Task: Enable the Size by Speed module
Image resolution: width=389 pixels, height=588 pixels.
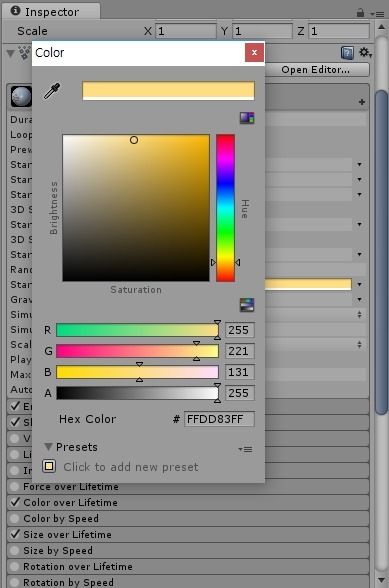Action: [x=15, y=550]
